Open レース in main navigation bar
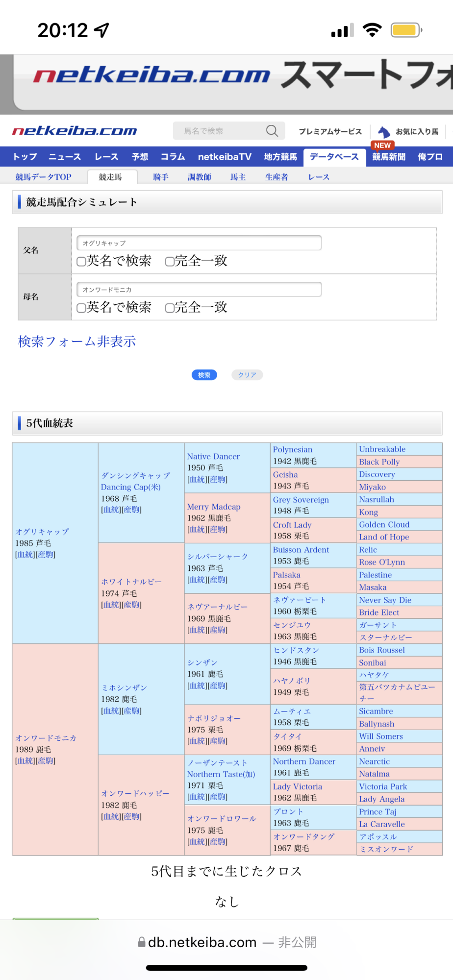 (106, 157)
